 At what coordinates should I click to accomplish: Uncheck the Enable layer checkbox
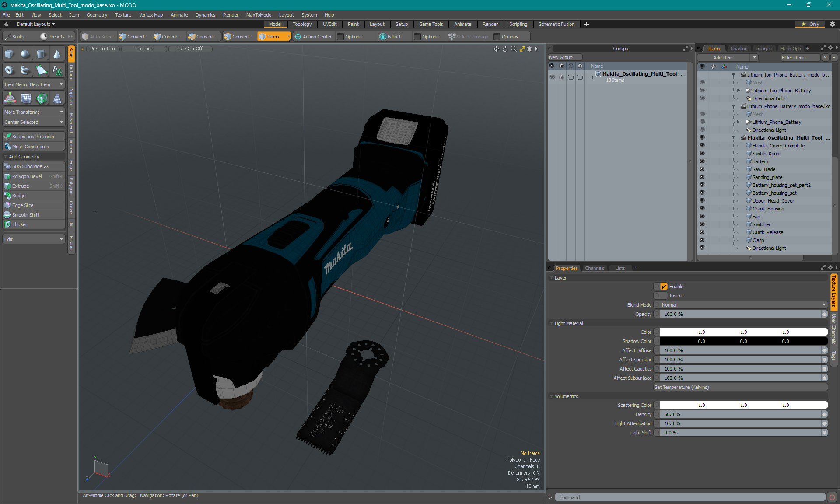pos(664,287)
